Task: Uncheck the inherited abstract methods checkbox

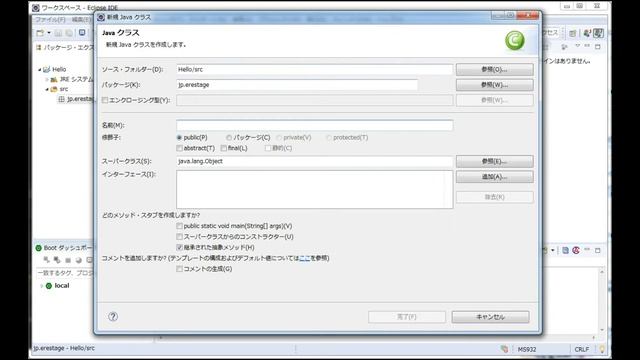Action: [179, 247]
